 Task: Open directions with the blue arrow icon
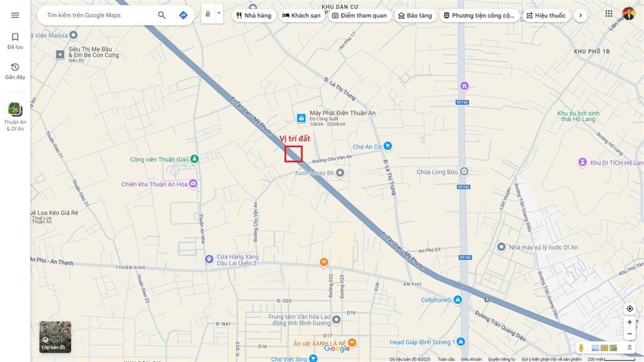[183, 15]
